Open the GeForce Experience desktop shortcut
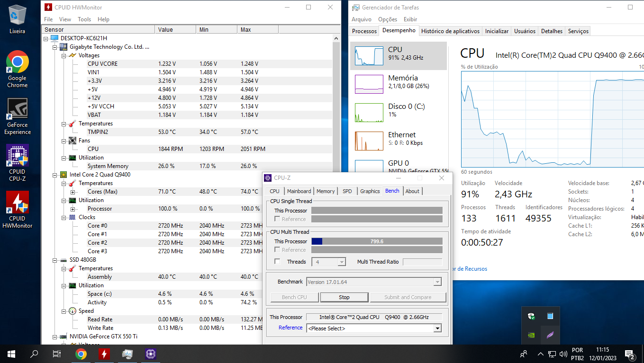This screenshot has height=363, width=644. pos(18,116)
